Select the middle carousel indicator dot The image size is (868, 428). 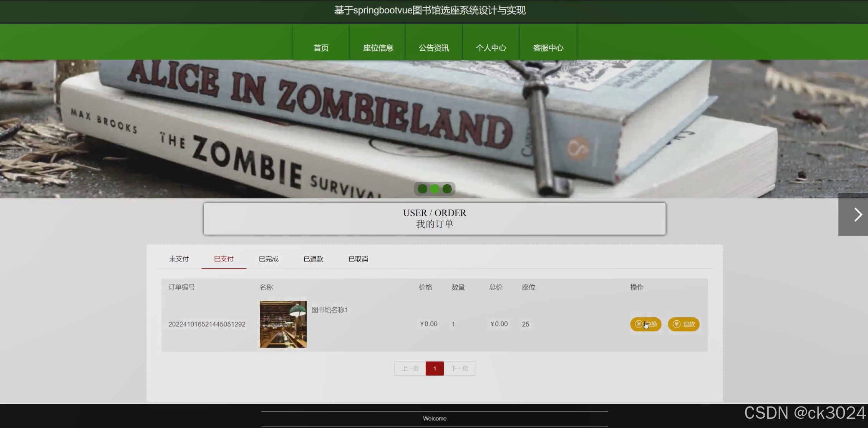[x=435, y=189]
